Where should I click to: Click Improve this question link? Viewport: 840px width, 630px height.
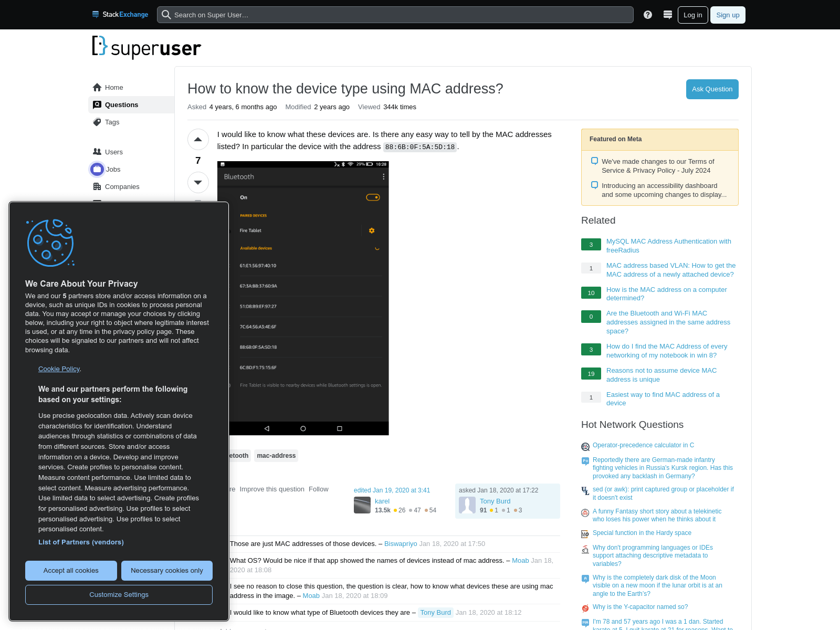click(x=272, y=489)
